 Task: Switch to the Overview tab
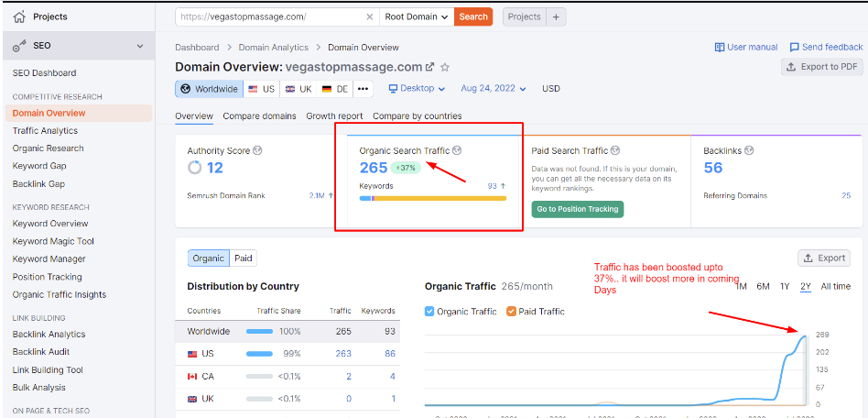point(194,115)
